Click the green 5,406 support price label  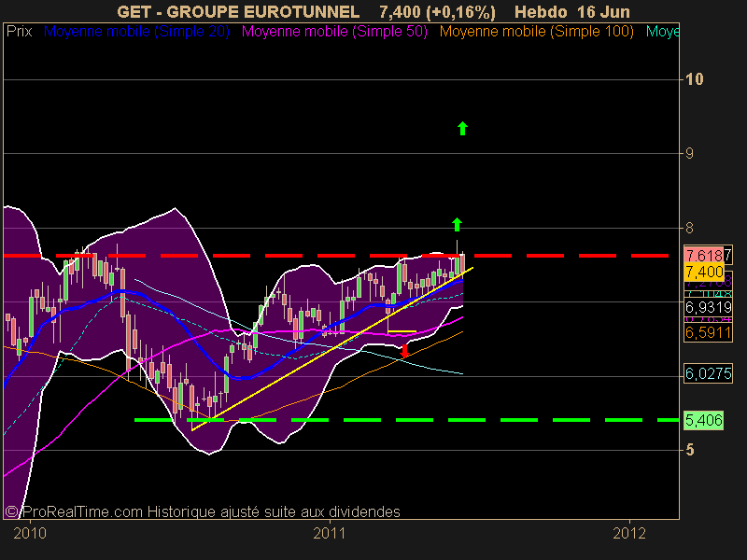pyautogui.click(x=704, y=420)
